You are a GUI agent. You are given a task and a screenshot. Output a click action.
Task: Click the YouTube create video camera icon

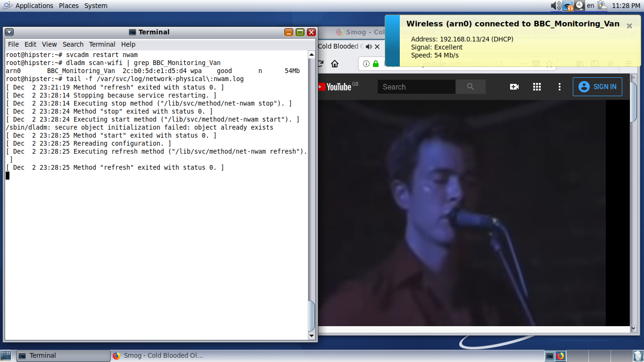pyautogui.click(x=514, y=87)
